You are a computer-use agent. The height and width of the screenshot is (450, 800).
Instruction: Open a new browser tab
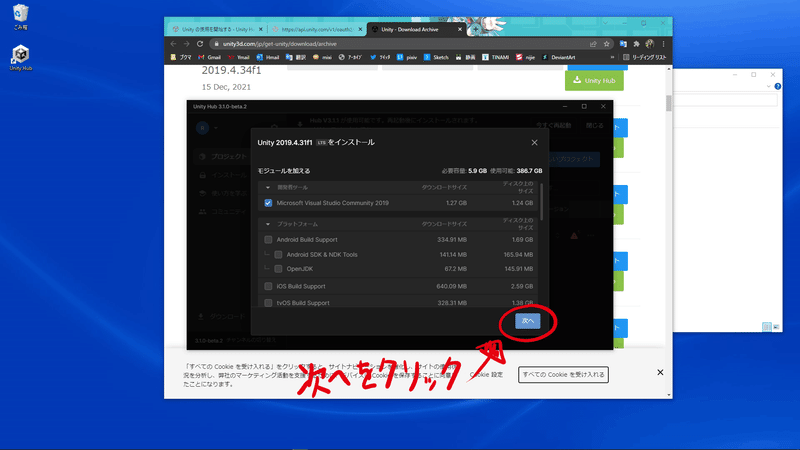click(476, 30)
